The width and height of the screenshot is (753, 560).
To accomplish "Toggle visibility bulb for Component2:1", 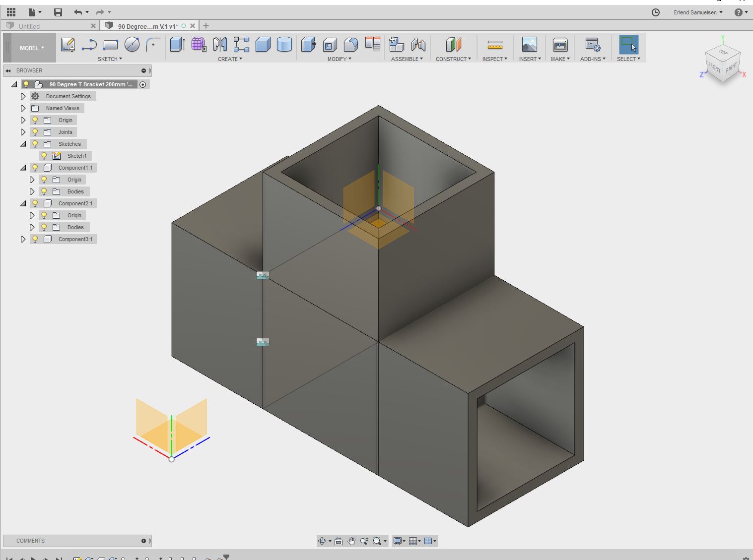I will (x=35, y=203).
